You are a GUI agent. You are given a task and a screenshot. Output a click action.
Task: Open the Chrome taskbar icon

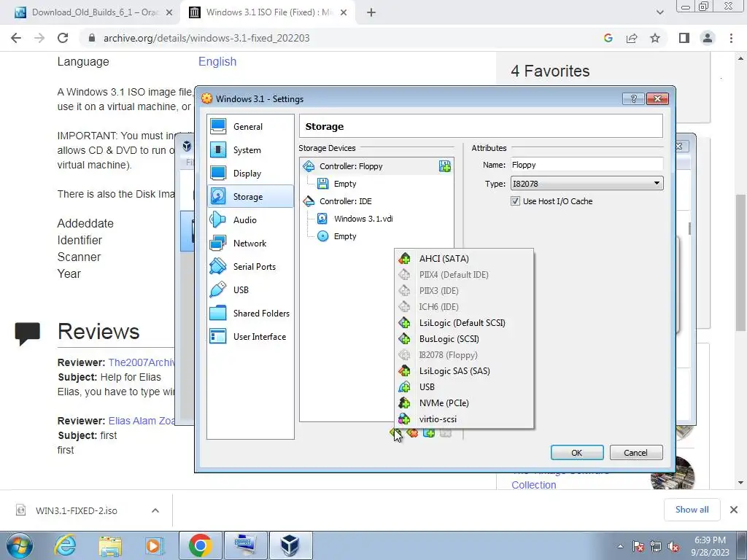pos(200,545)
